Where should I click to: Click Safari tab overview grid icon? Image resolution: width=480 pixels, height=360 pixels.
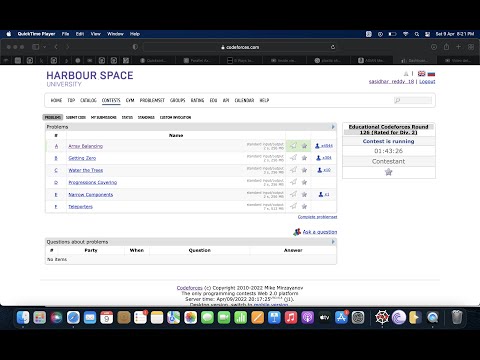point(471,47)
